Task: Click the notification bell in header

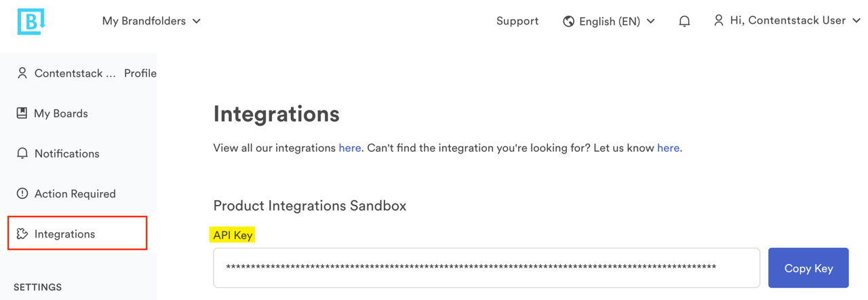Action: pos(684,21)
